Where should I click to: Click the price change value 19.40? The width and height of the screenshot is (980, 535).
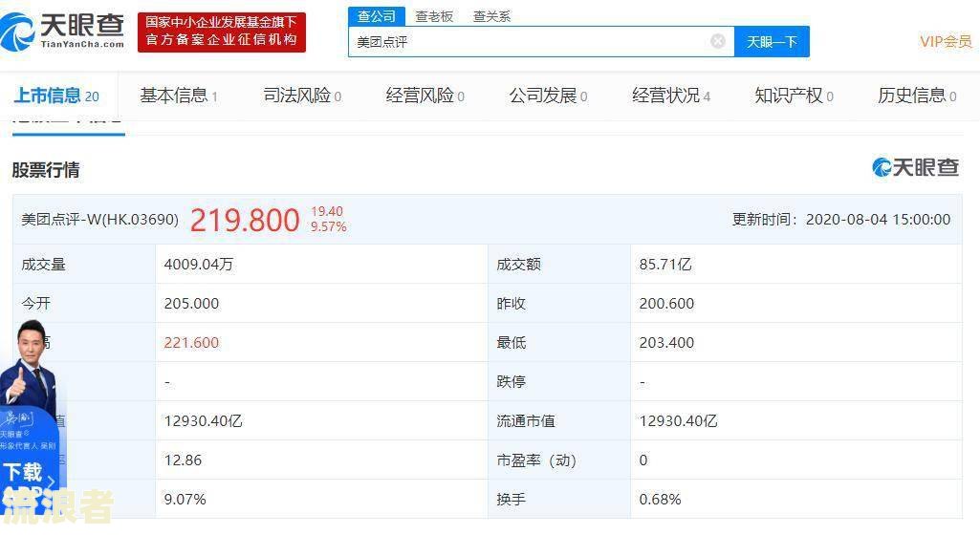coord(327,212)
